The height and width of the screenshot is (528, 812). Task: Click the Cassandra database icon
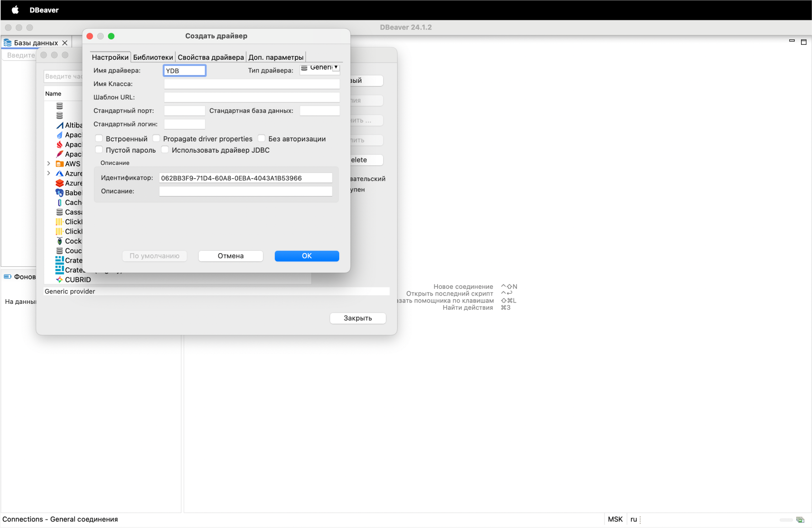(x=59, y=212)
